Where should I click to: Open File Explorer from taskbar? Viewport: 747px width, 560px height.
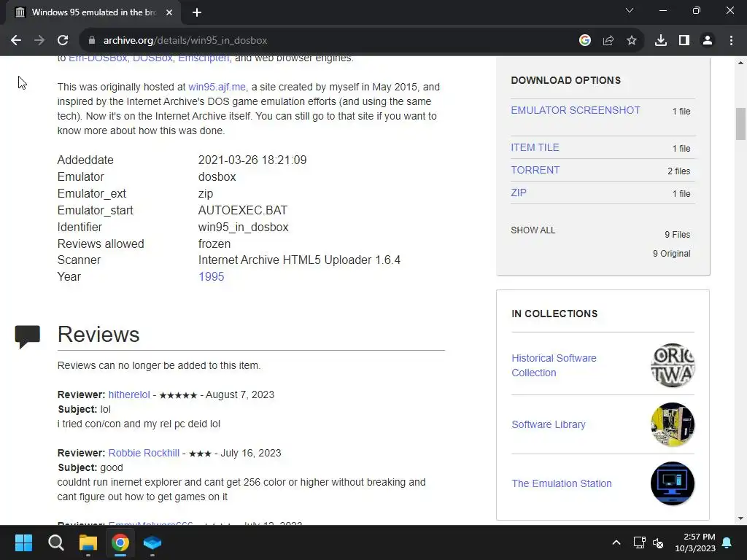pyautogui.click(x=88, y=542)
